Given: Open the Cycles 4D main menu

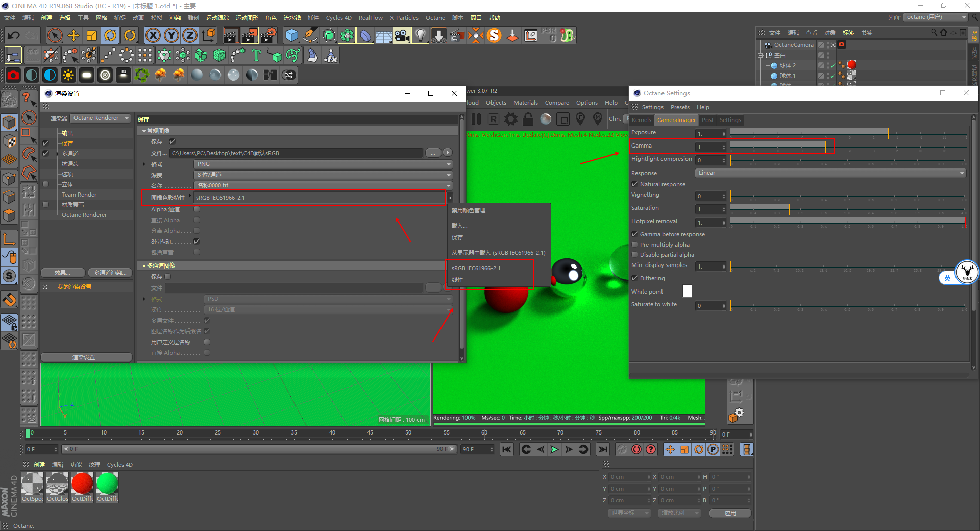Looking at the screenshot, I should tap(339, 18).
